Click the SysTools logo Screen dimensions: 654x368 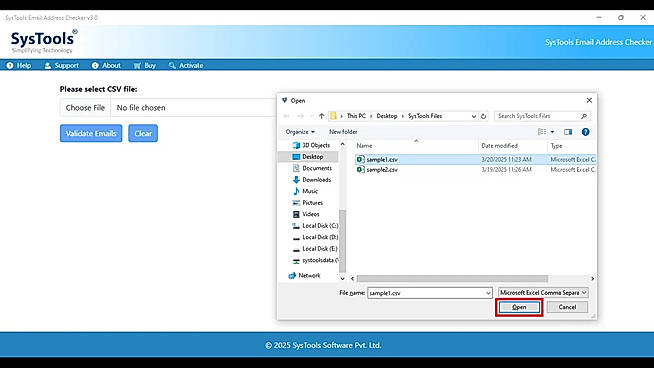pyautogui.click(x=44, y=41)
